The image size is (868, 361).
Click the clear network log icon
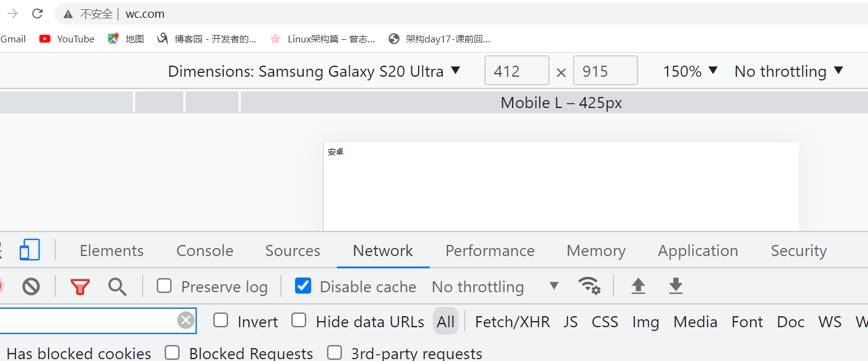pos(31,287)
